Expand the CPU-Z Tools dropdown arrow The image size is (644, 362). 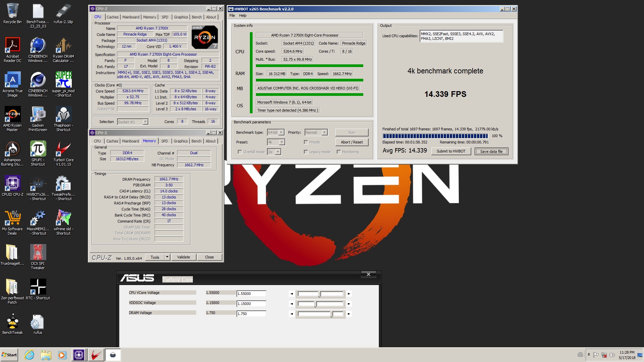tap(167, 257)
